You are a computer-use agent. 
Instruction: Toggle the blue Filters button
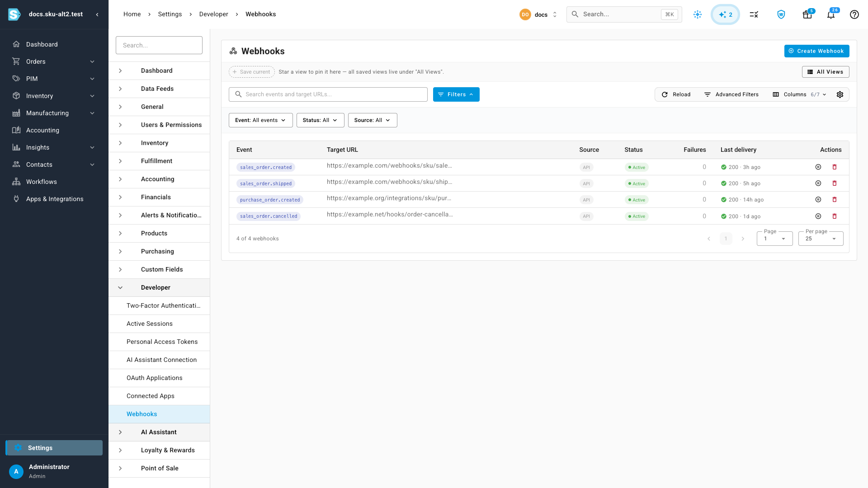click(456, 94)
